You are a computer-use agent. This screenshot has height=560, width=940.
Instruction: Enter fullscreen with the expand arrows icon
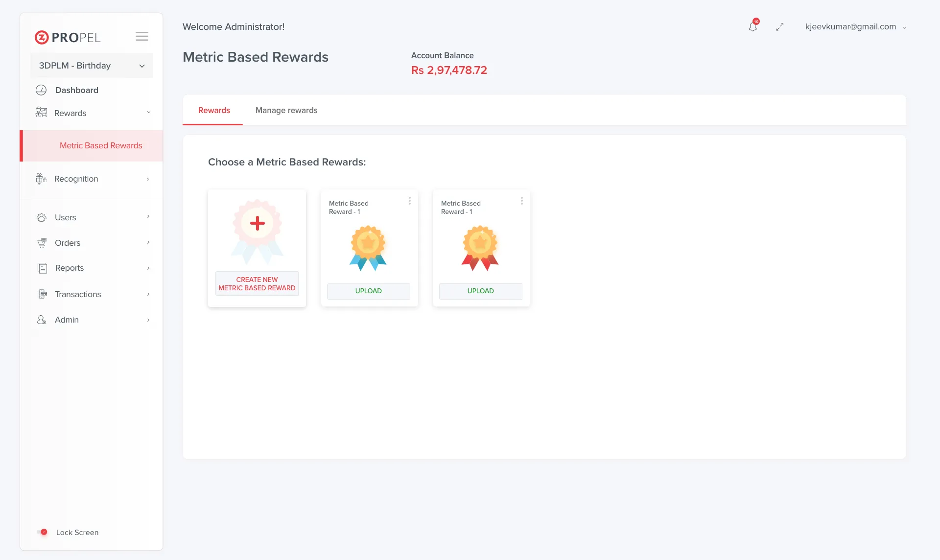[x=780, y=27]
